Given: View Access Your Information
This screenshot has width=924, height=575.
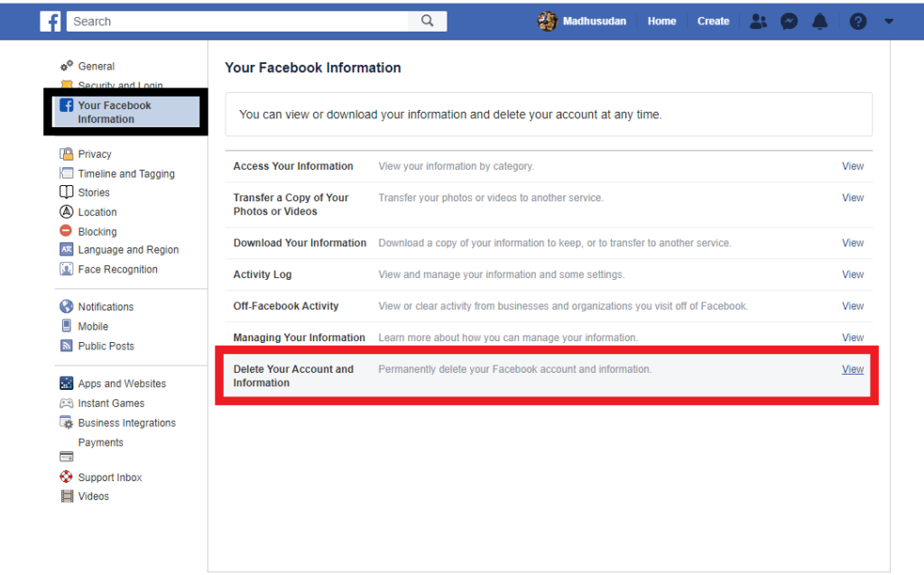Looking at the screenshot, I should (853, 166).
